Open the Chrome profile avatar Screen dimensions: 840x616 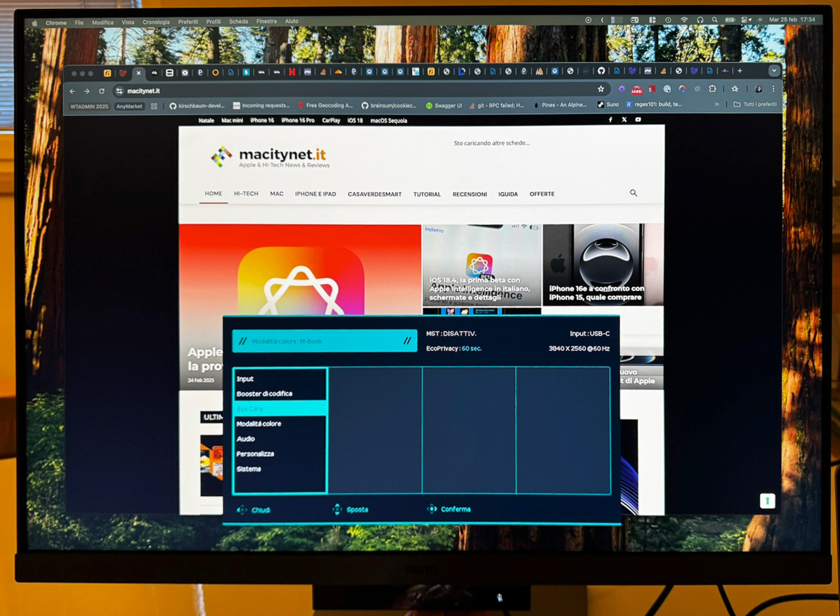coord(758,89)
